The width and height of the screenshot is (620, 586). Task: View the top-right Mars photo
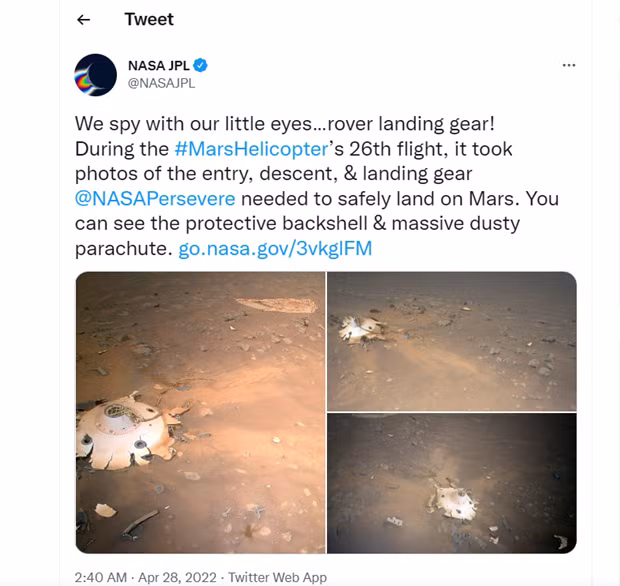[452, 340]
